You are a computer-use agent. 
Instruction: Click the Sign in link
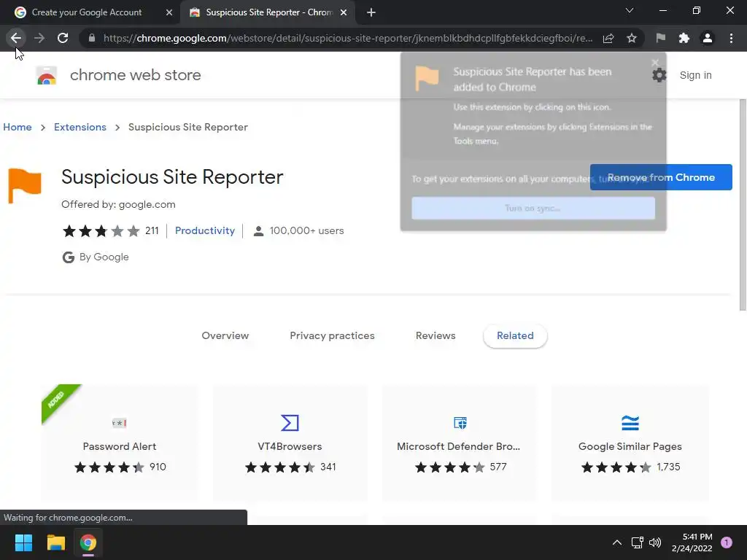(x=695, y=75)
